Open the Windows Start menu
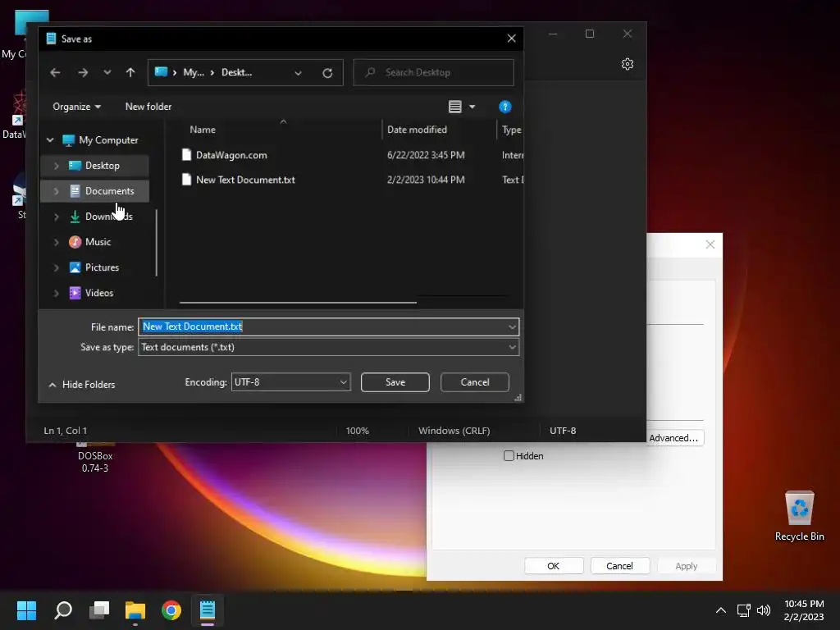 [x=26, y=610]
